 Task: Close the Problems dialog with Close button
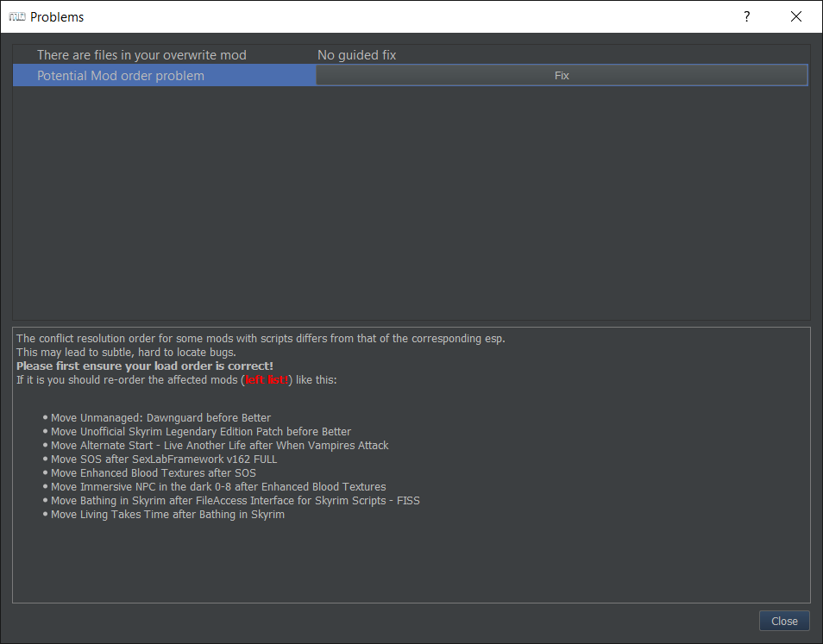click(x=784, y=621)
